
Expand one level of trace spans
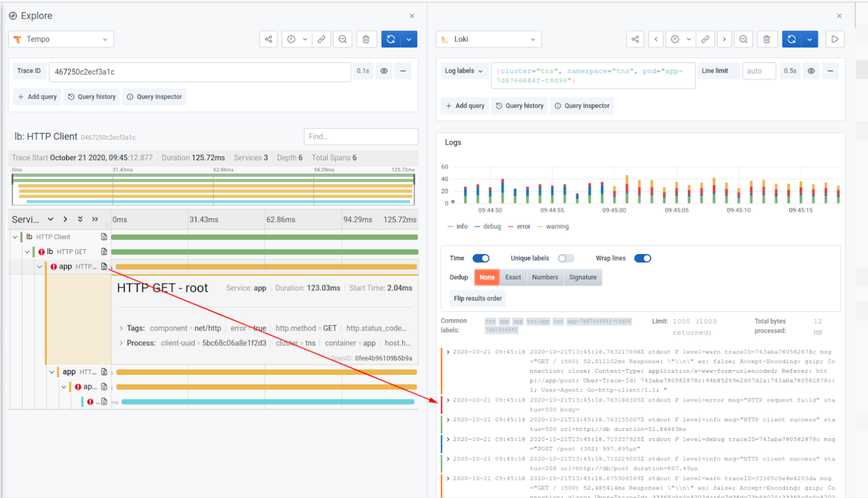(x=65, y=219)
